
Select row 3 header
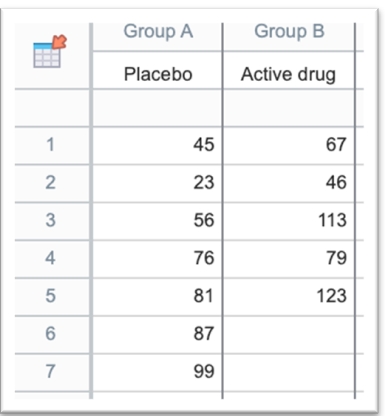click(x=52, y=221)
